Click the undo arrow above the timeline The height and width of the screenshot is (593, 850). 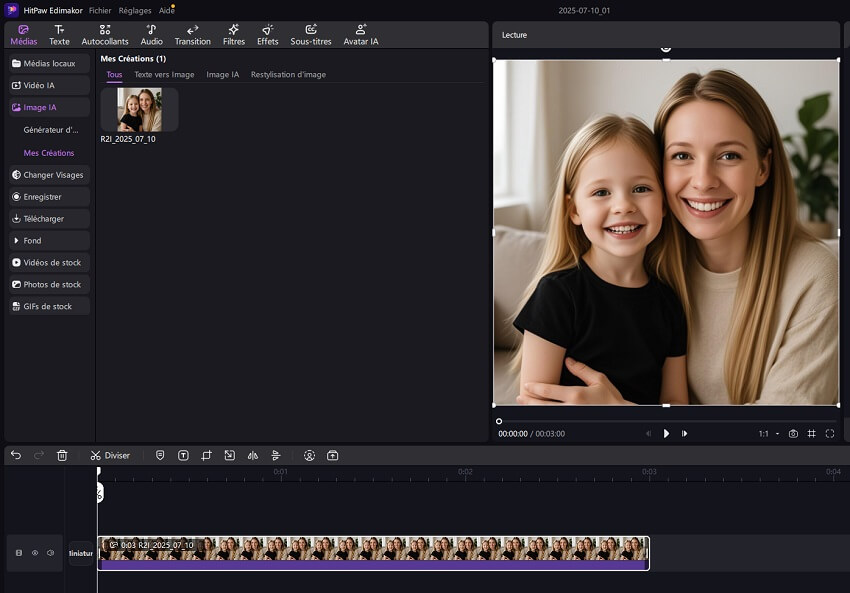tap(16, 455)
